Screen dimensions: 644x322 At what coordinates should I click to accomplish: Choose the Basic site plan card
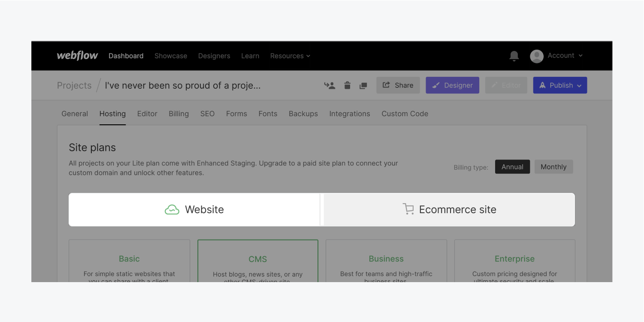click(x=129, y=261)
